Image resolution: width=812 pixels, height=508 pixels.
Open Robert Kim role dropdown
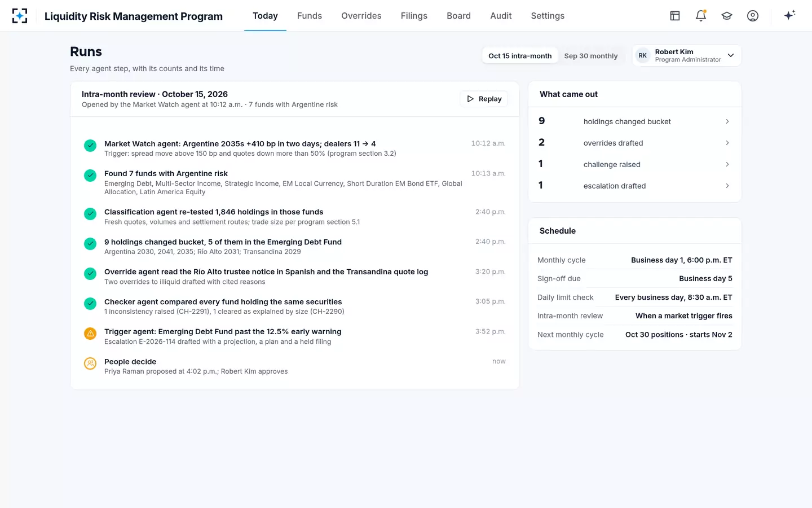coord(687,55)
